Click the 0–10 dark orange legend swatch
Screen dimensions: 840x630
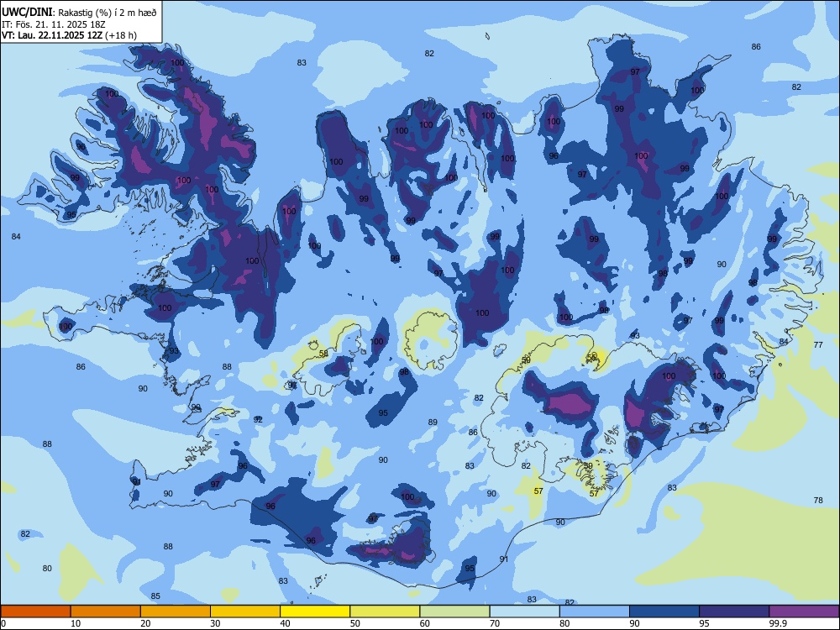pos(35,612)
